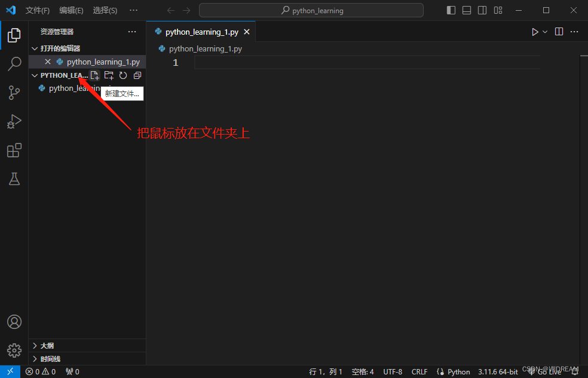The width and height of the screenshot is (588, 378).
Task: Close python_learning_1.py in open editors list
Action: pyautogui.click(x=48, y=62)
